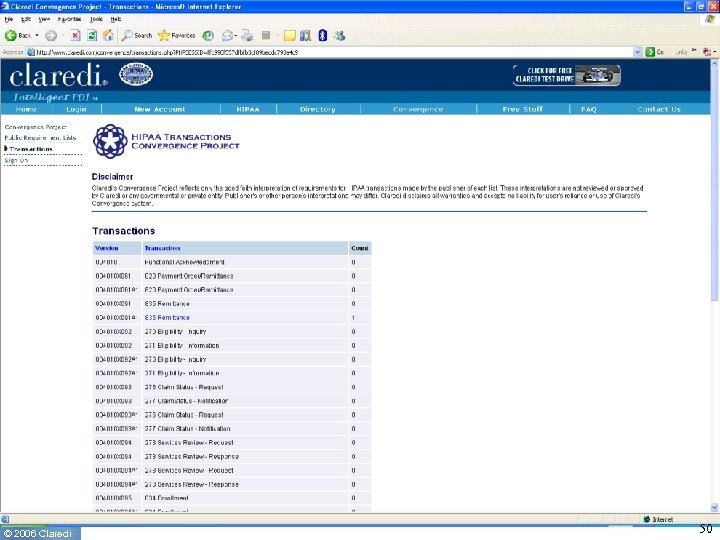Click the vertical scrollbar thumb
This screenshot has width=720, height=540.
(714, 185)
